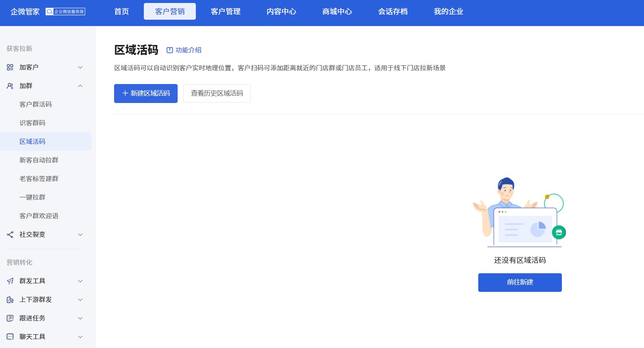
Task: Click the 跟进任务 list icon
Action: click(x=10, y=318)
